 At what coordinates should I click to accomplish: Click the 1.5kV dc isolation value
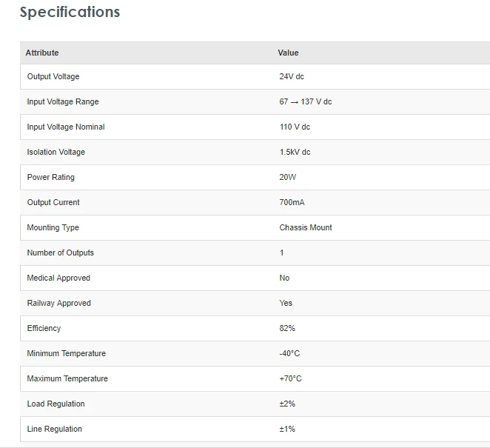[x=295, y=152]
